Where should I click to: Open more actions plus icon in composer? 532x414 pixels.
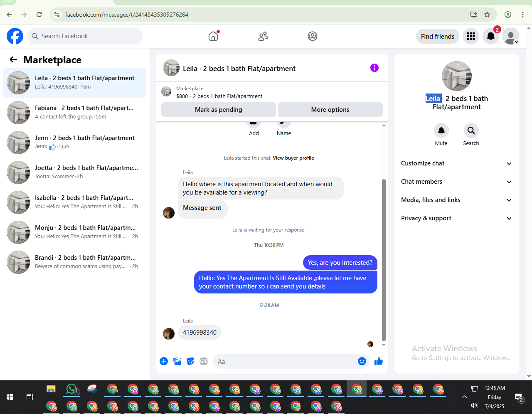tap(164, 361)
